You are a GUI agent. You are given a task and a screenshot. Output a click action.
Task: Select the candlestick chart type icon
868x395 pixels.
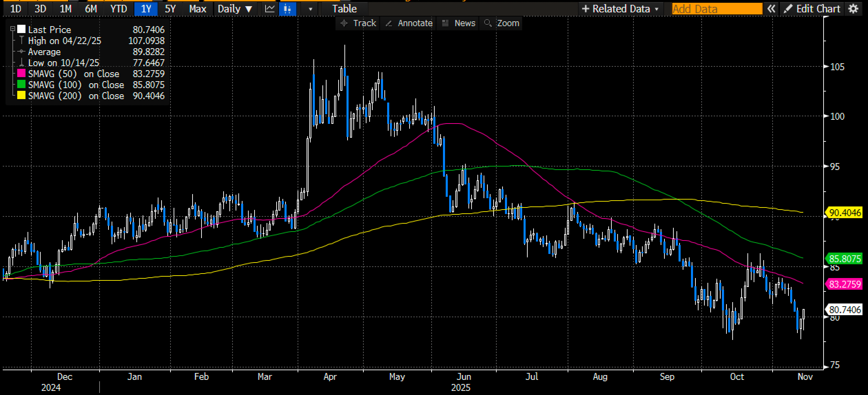pos(287,9)
